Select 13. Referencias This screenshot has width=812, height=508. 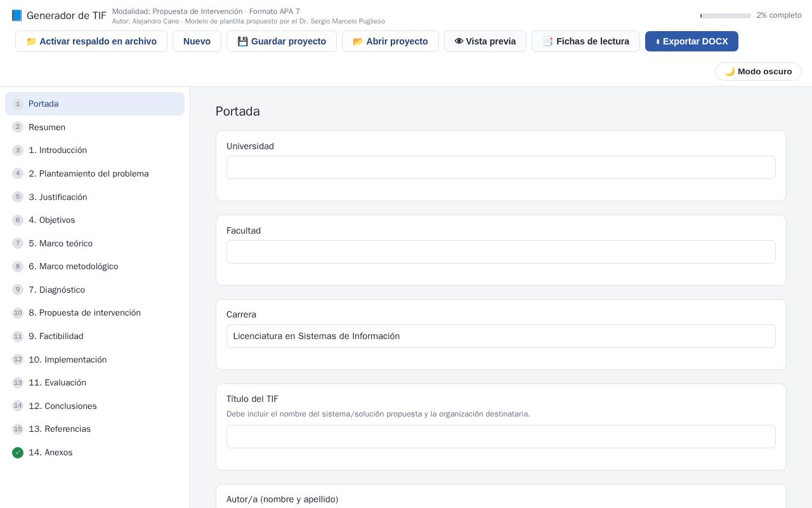95,429
